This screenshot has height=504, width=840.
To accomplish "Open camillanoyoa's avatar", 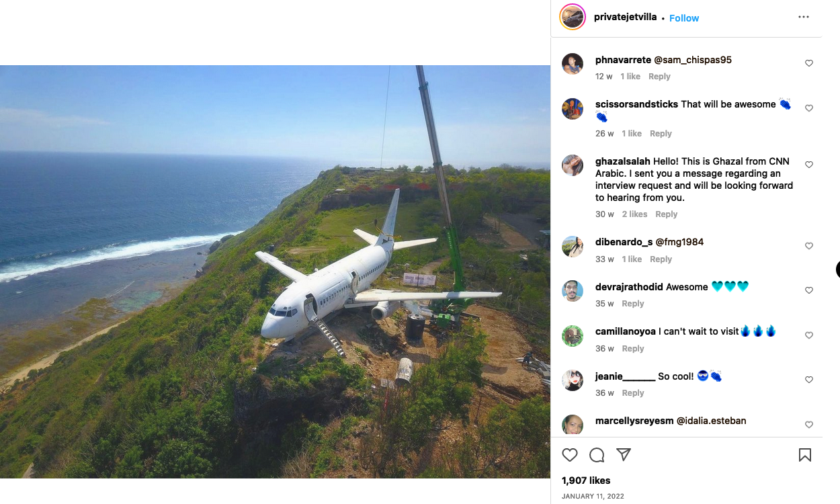I will tap(573, 336).
